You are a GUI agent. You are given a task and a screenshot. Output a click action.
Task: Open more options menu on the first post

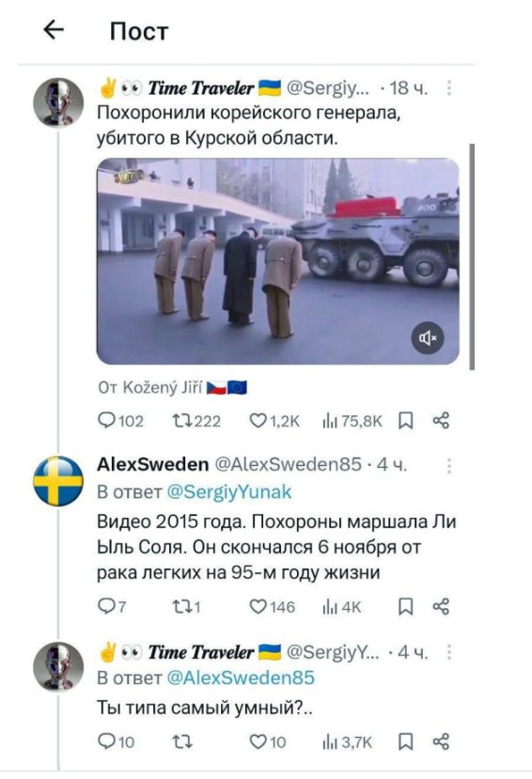(449, 88)
